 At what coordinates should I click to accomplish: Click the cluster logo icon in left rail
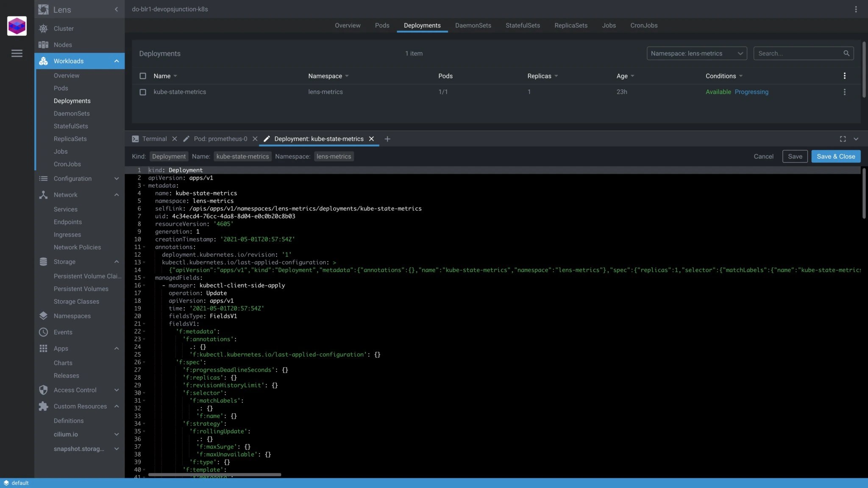pyautogui.click(x=17, y=26)
